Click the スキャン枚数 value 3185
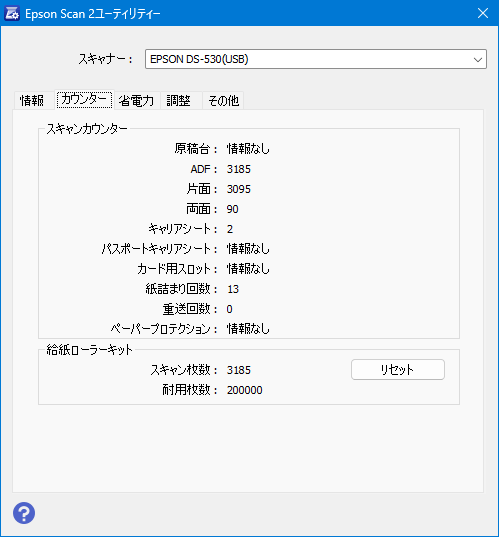This screenshot has width=499, height=537. tap(239, 370)
